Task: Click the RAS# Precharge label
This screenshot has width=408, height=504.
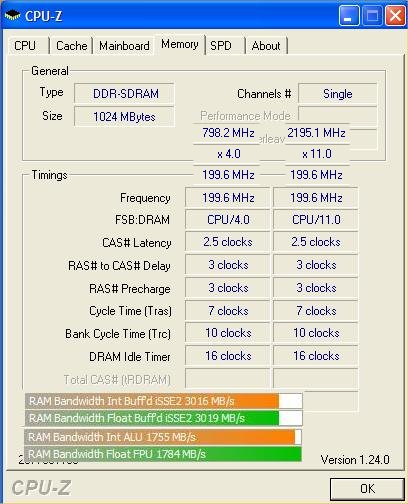Action: [130, 289]
